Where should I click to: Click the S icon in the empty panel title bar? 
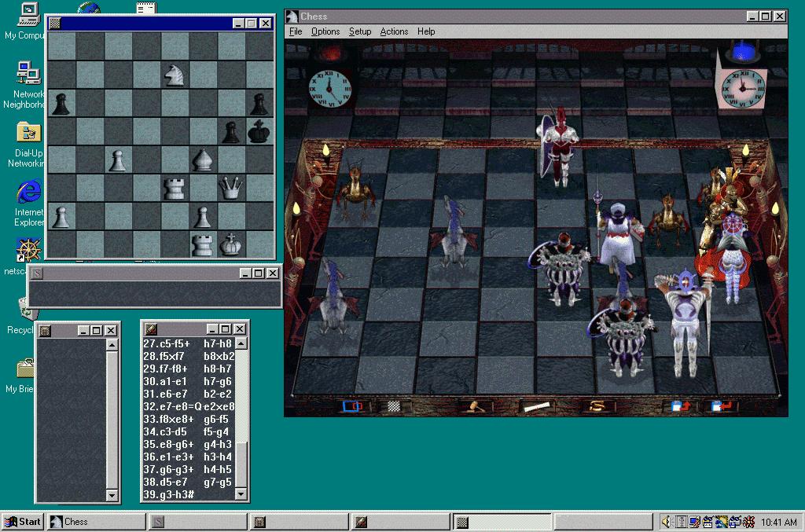coord(37,273)
